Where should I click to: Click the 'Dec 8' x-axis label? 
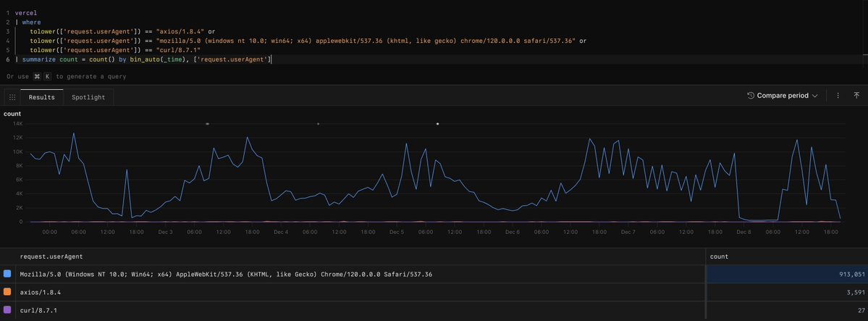tap(743, 232)
